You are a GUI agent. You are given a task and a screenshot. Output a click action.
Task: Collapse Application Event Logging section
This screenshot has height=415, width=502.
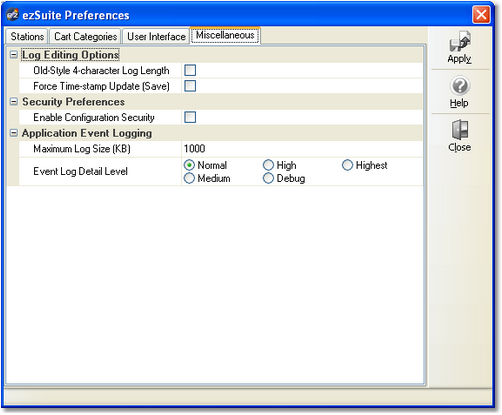tap(14, 133)
